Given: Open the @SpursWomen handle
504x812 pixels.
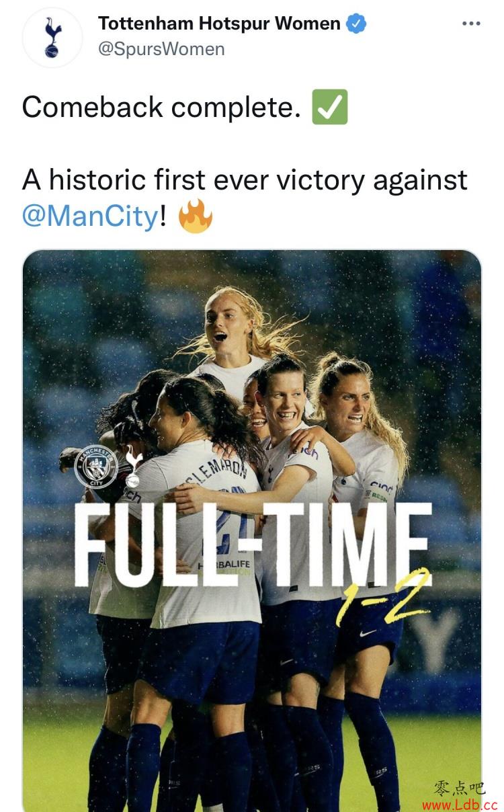Looking at the screenshot, I should [x=161, y=49].
